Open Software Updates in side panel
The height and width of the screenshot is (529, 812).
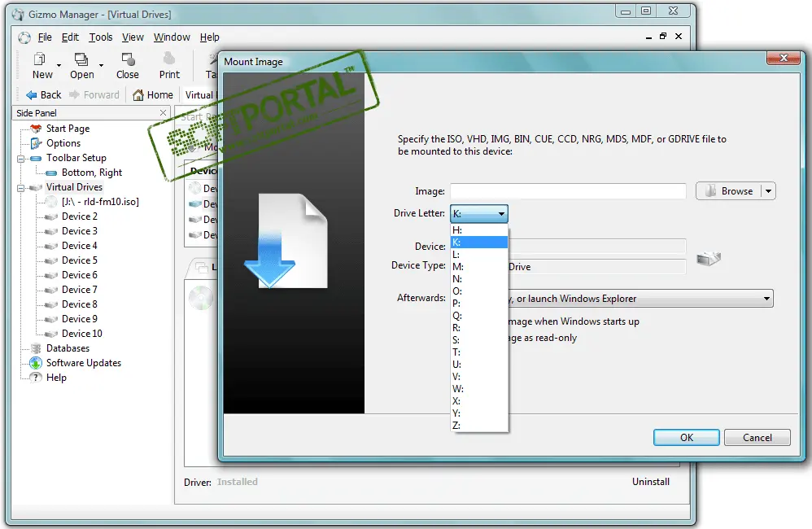[x=83, y=363]
